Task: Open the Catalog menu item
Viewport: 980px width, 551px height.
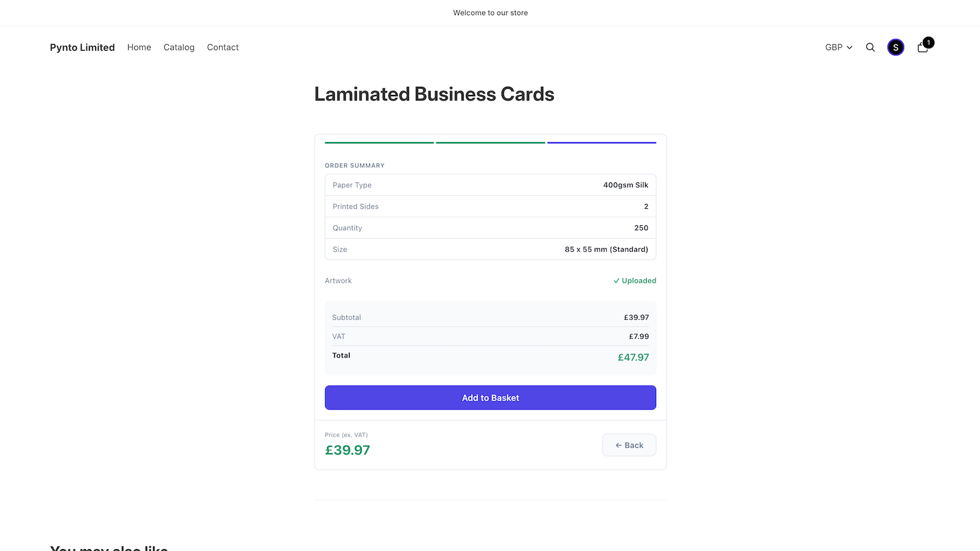Action: (x=179, y=47)
